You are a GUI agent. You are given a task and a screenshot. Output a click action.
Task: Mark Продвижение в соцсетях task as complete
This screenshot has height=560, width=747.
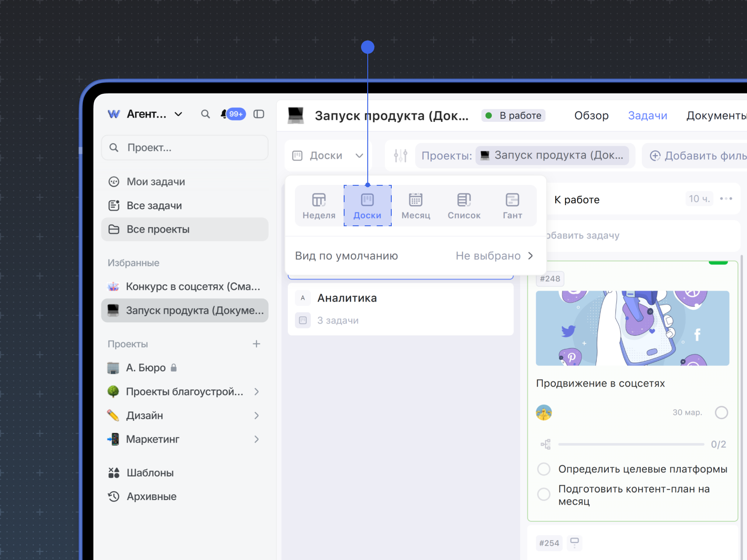[721, 412]
